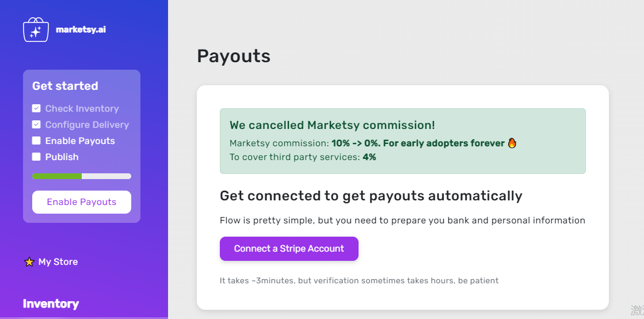The image size is (644, 319).
Task: Select the marketsy.ai brand name text
Action: [81, 29]
